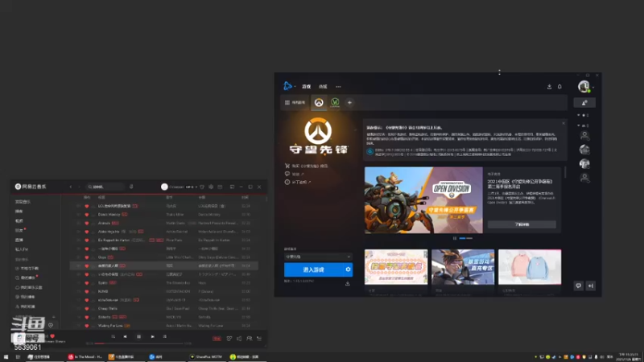
Task: Open the NetEase Music taskbar button
Action: tap(85, 357)
